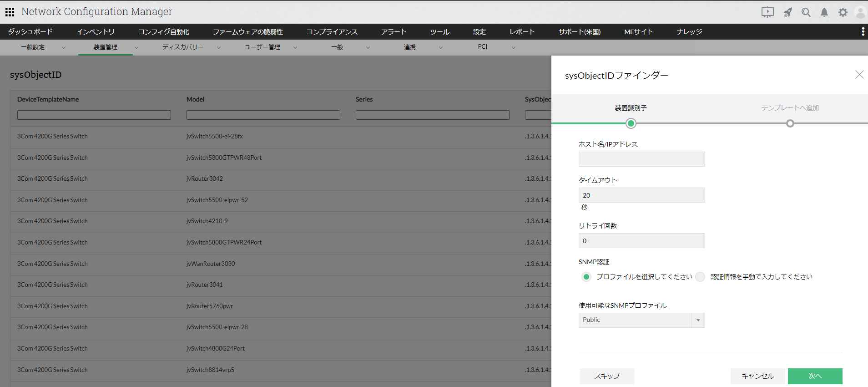Expand the 装置管理 submenu chevron
Image resolution: width=868 pixels, height=387 pixels.
[x=136, y=47]
